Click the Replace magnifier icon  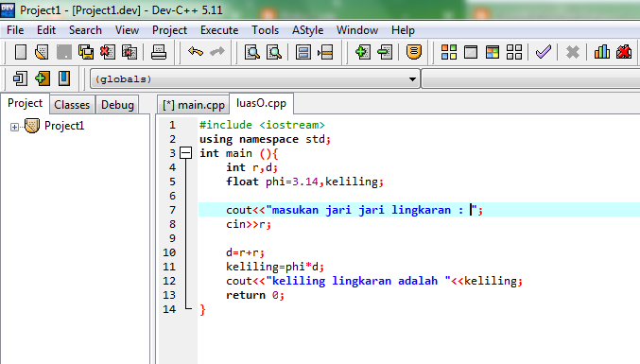[x=274, y=52]
